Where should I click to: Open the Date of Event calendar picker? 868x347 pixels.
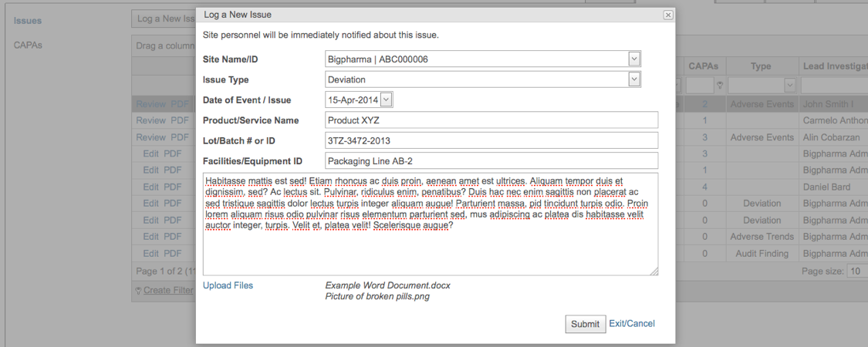pyautogui.click(x=387, y=99)
